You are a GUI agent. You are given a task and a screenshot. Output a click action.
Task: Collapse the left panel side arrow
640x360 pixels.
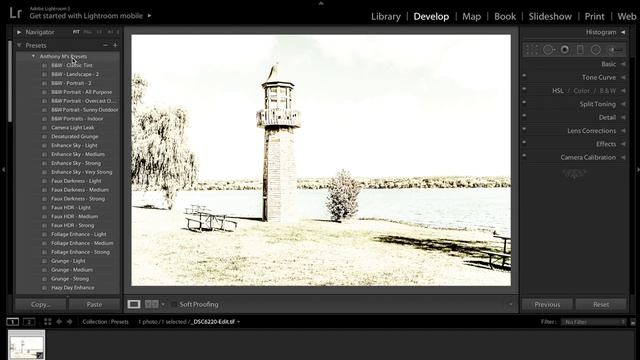click(3, 169)
